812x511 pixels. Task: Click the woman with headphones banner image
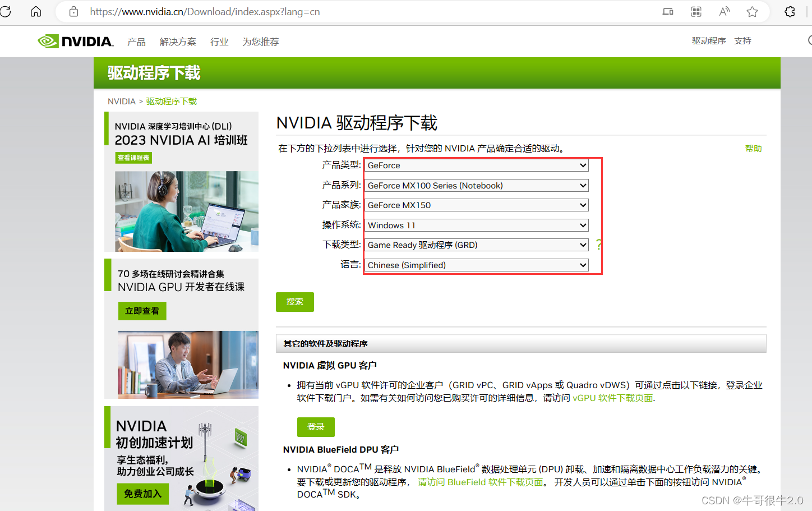coord(187,211)
